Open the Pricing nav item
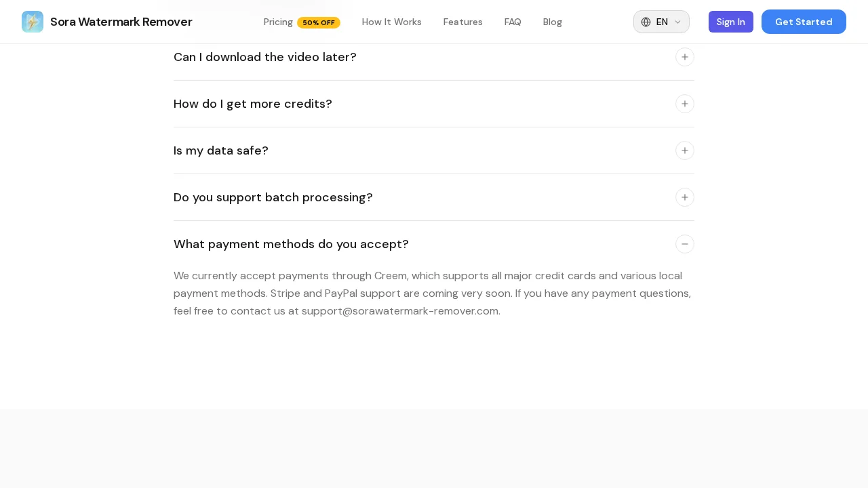868x488 pixels. (278, 22)
